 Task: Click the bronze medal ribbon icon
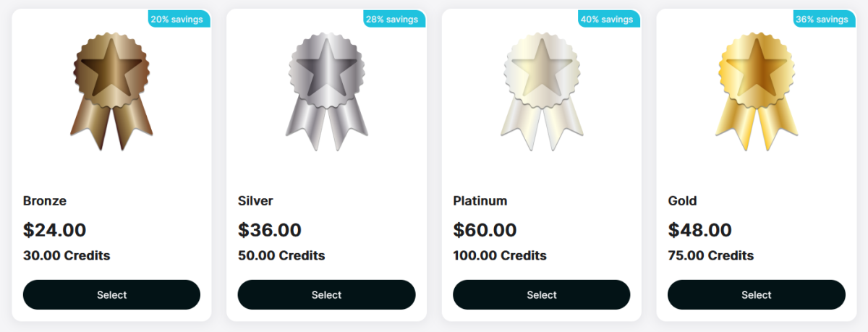click(x=111, y=92)
